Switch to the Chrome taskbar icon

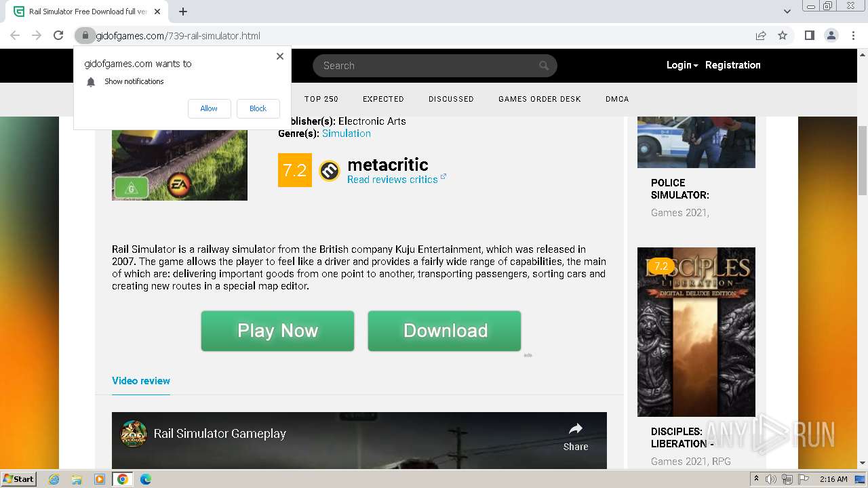pyautogui.click(x=123, y=479)
